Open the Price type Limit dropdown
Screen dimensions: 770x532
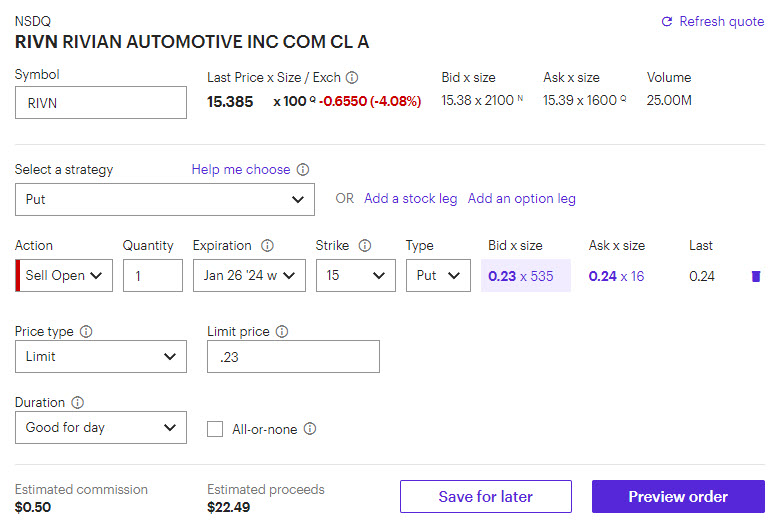(x=100, y=357)
